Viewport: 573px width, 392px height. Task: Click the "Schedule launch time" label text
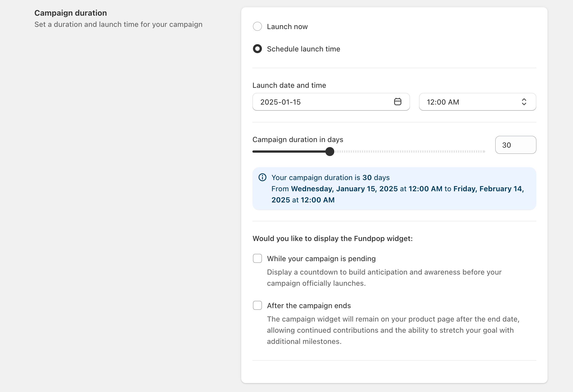pos(303,49)
